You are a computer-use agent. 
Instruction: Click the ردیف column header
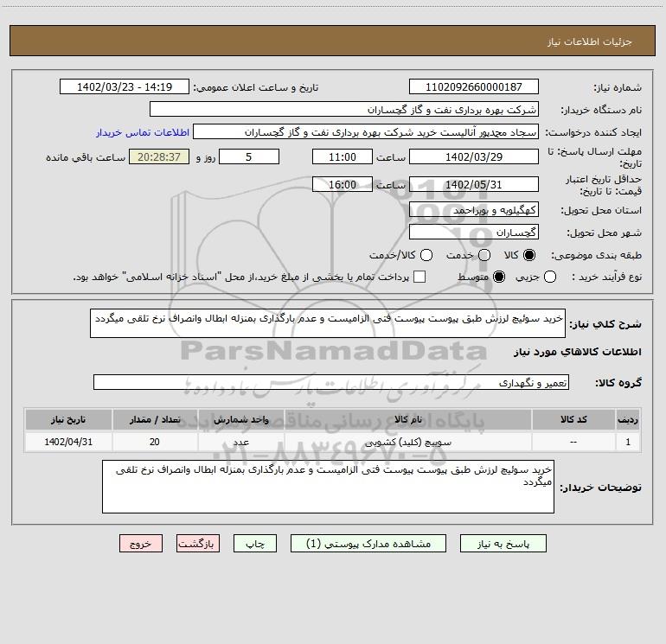pyautogui.click(x=628, y=419)
